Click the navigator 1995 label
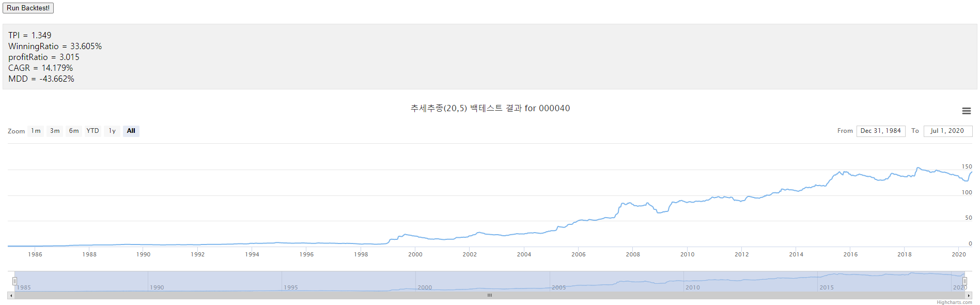 (291, 287)
